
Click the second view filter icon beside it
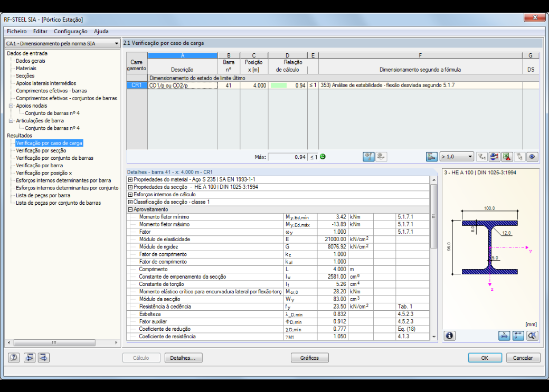click(x=381, y=157)
